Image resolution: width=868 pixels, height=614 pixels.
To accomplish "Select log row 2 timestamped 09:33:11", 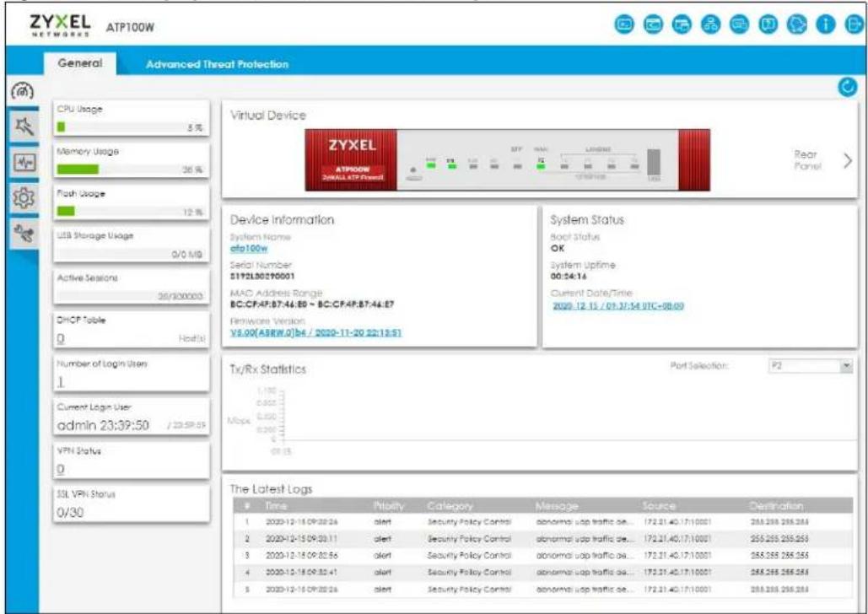I will (542, 538).
